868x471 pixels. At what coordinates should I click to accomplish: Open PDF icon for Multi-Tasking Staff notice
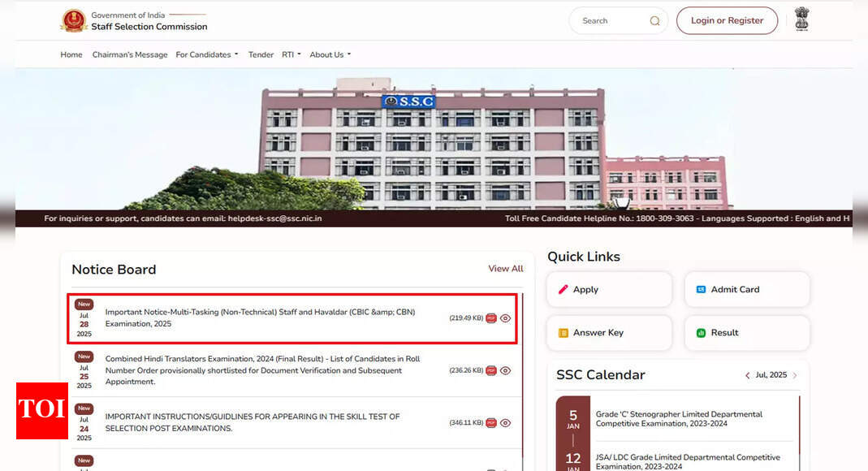click(x=490, y=318)
